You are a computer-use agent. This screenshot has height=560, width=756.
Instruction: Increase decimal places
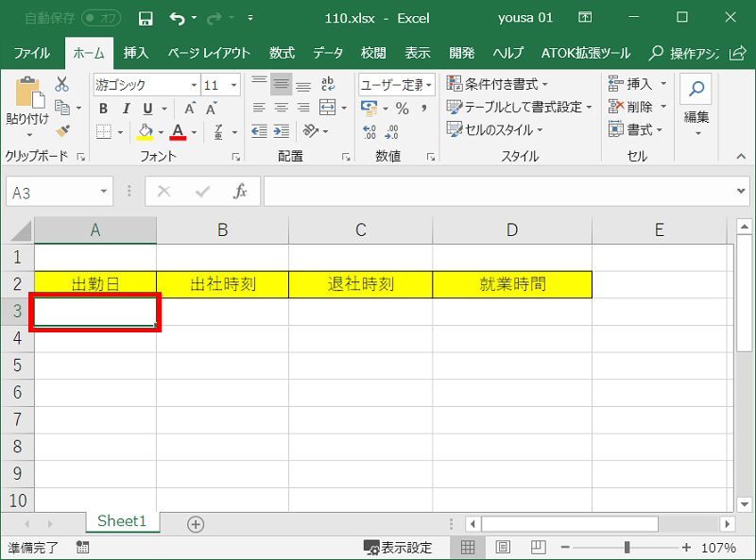pyautogui.click(x=369, y=131)
